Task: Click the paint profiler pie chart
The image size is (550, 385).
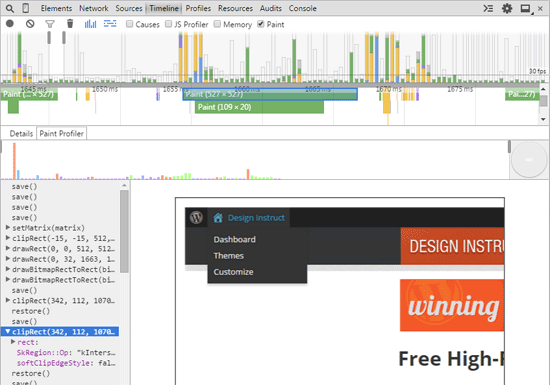Action: coord(529,160)
